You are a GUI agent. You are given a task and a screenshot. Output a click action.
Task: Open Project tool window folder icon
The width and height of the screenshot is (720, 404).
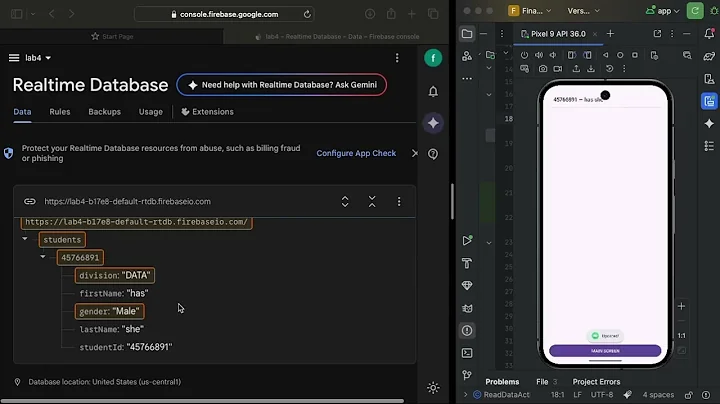click(467, 34)
